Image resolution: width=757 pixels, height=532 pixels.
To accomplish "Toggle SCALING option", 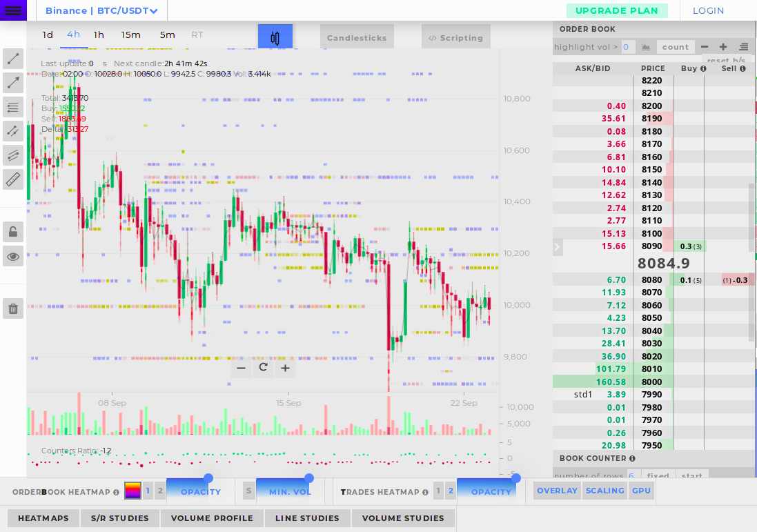I will point(605,491).
